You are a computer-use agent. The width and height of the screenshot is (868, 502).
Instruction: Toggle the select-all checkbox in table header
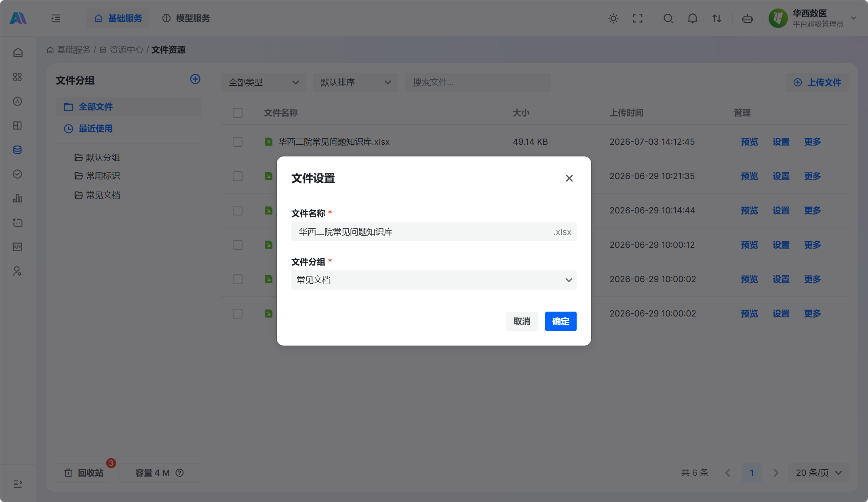coord(238,113)
